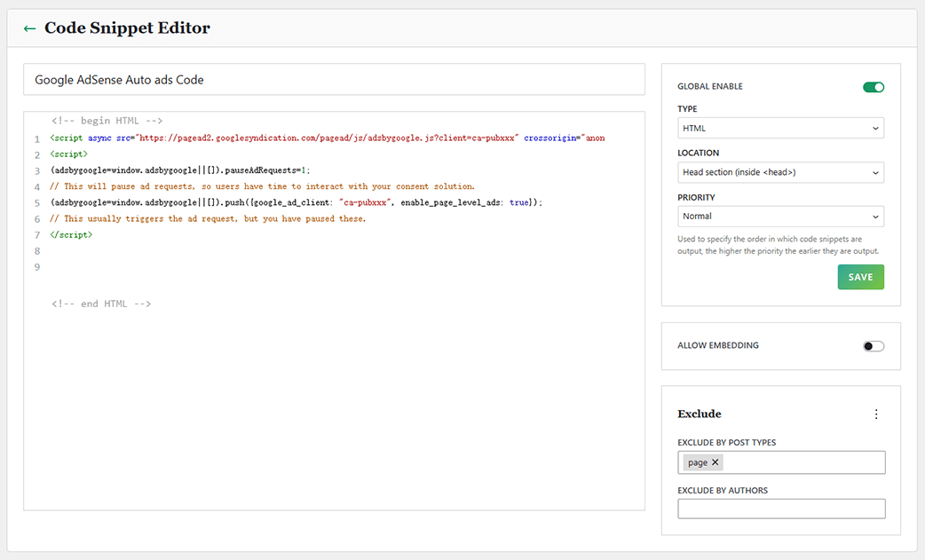
Task: Select the '<script>' opening tag on line 2
Action: [69, 154]
